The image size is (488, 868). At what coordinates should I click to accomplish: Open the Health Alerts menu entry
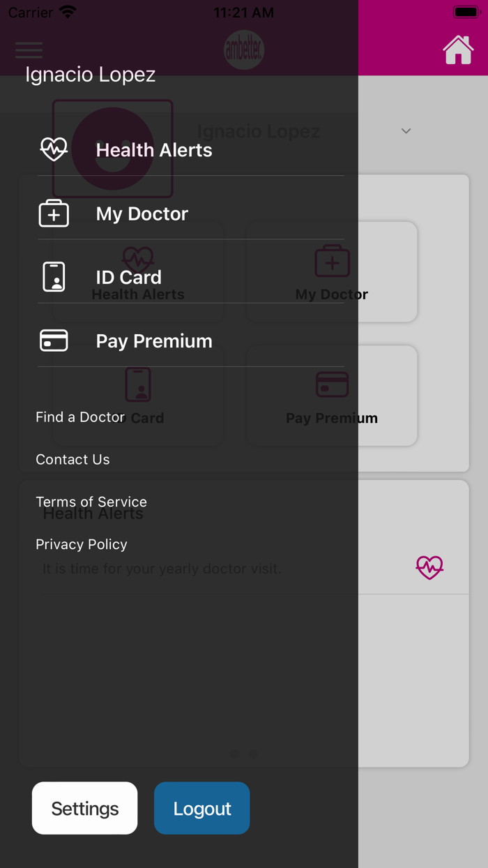[153, 149]
